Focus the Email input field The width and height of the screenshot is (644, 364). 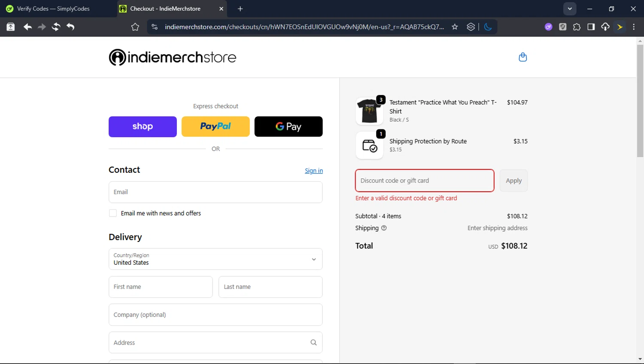(x=216, y=192)
